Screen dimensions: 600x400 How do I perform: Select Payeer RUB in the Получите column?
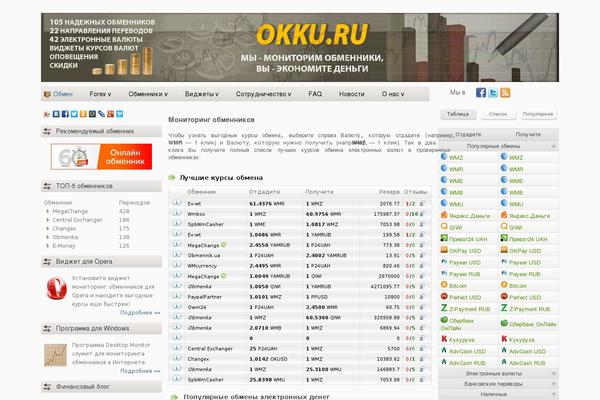point(525,274)
